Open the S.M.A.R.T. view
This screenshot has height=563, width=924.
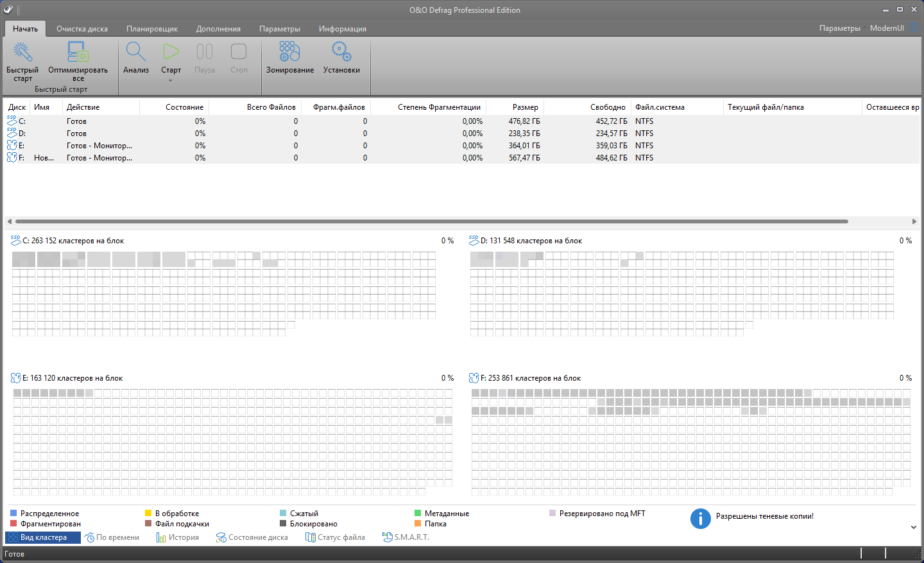(406, 537)
